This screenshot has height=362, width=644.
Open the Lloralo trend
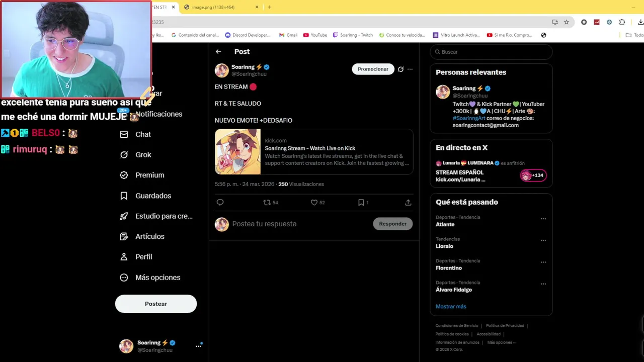[x=444, y=246]
